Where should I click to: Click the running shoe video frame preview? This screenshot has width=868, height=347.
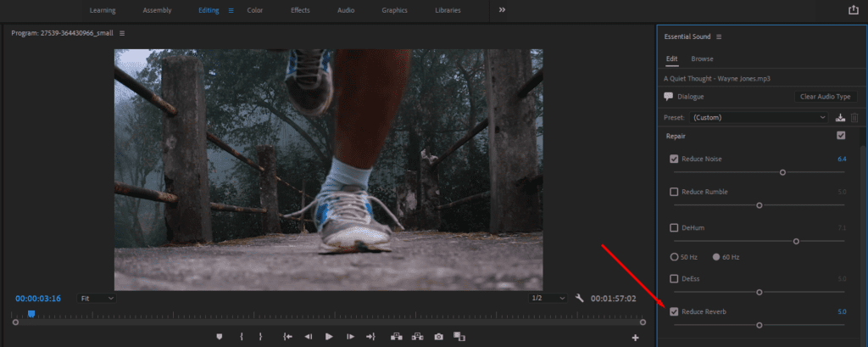(328, 170)
